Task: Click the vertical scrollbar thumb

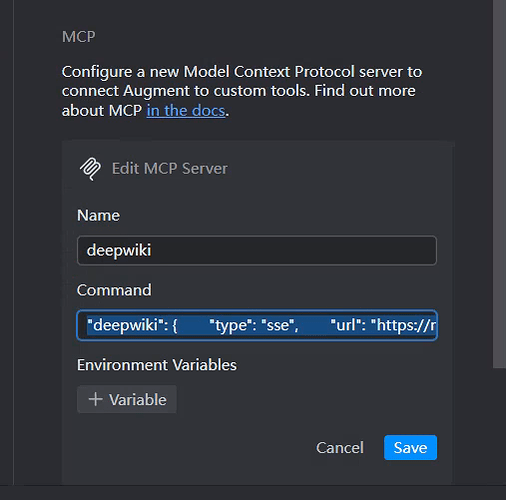Action: click(499, 183)
